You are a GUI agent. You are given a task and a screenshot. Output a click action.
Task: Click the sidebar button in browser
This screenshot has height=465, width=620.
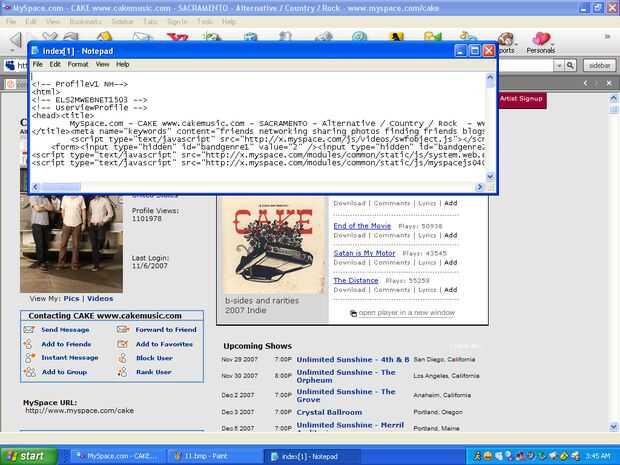[x=599, y=66]
